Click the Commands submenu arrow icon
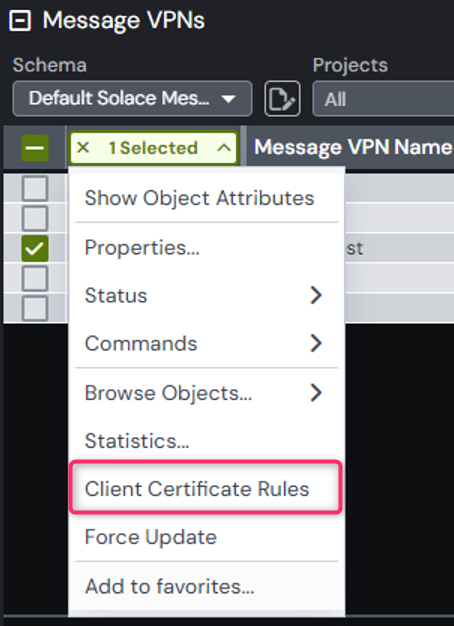Screen dimensions: 454x626 click(x=316, y=343)
